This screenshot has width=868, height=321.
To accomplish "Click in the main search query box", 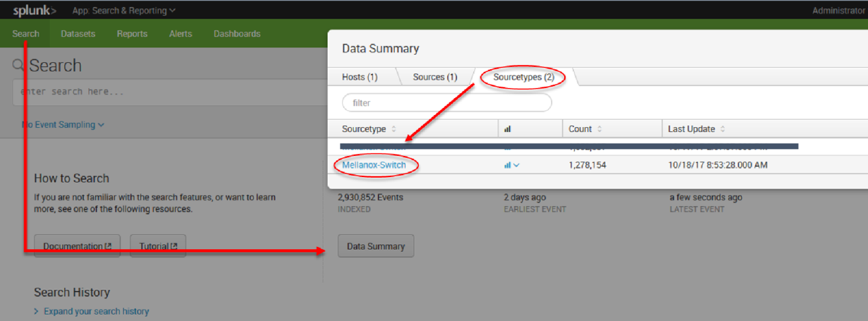I will pos(169,92).
